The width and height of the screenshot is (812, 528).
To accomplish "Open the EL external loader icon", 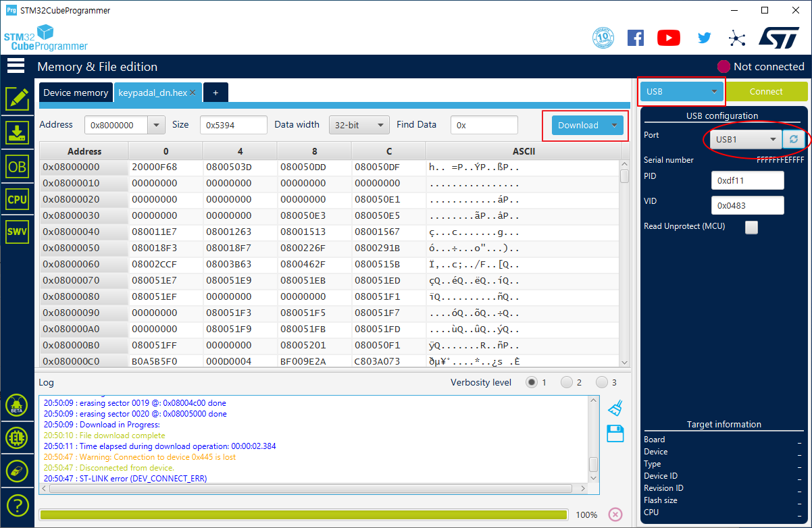I will [17, 438].
